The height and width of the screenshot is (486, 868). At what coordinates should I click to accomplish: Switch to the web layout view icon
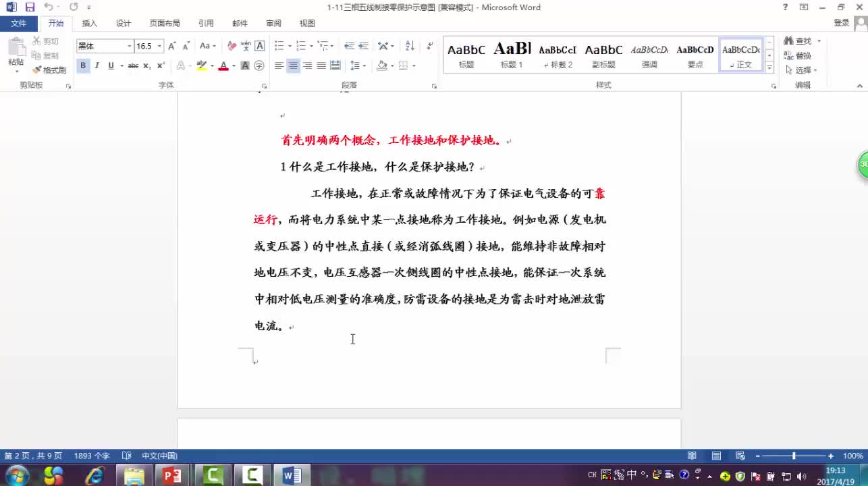pyautogui.click(x=740, y=456)
